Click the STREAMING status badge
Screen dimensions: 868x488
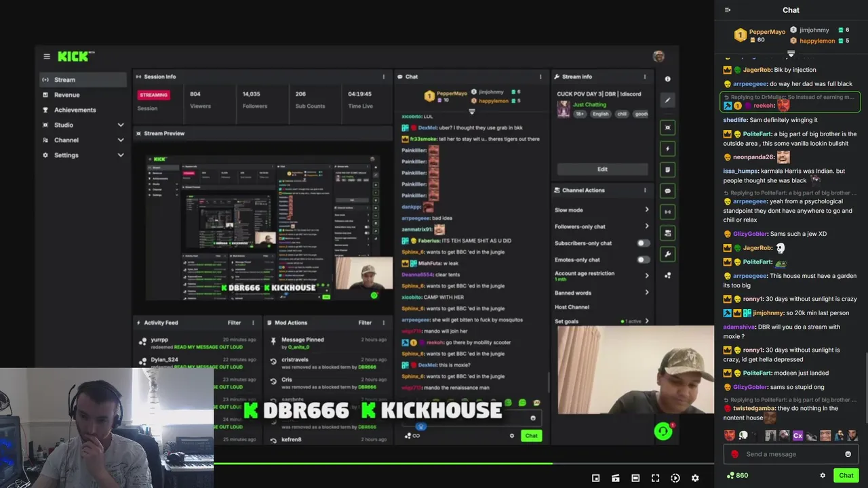tap(153, 95)
